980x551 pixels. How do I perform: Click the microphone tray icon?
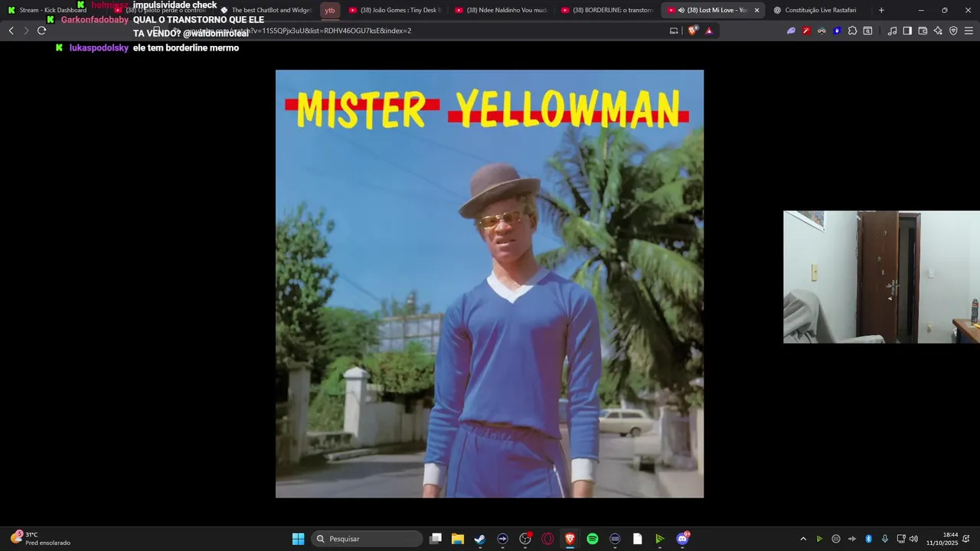click(885, 539)
